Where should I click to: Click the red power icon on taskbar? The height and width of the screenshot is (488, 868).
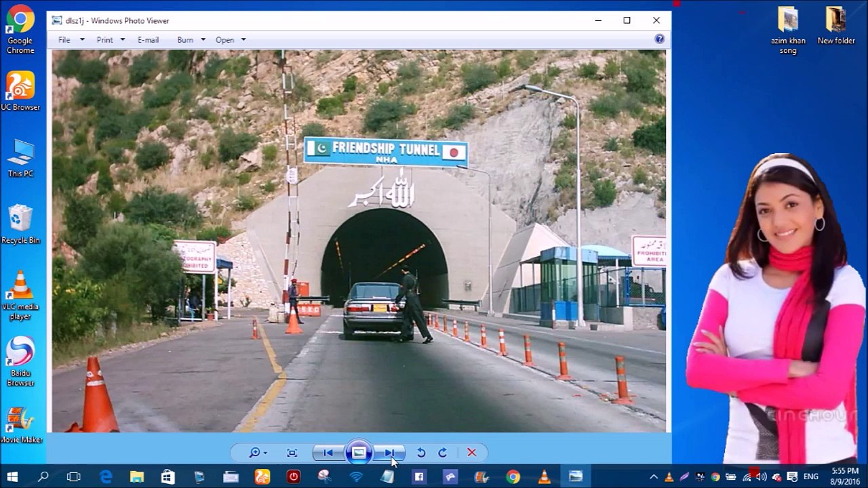pos(294,476)
